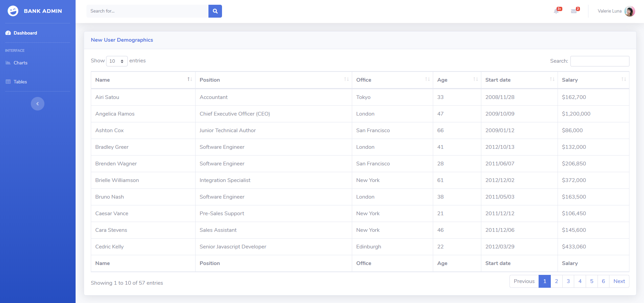Sort the table by Office column
Screen dimensions: 644x303
tap(392, 80)
